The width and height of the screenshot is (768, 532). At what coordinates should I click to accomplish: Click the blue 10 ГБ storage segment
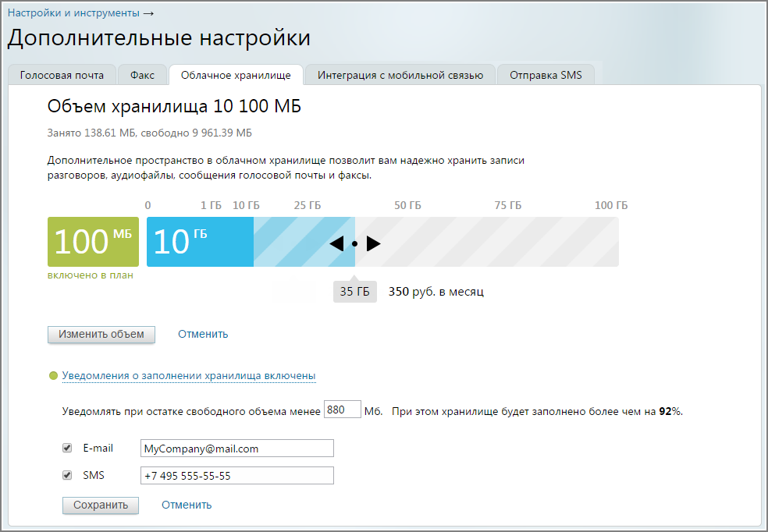200,242
